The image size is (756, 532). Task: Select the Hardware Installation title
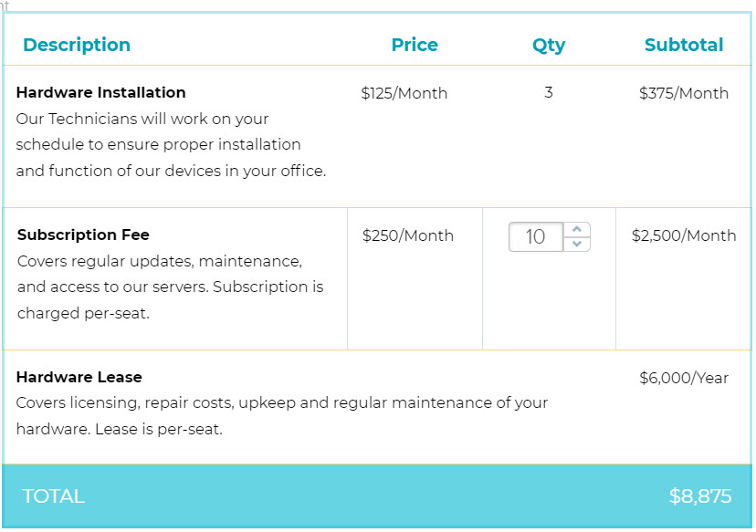(100, 92)
